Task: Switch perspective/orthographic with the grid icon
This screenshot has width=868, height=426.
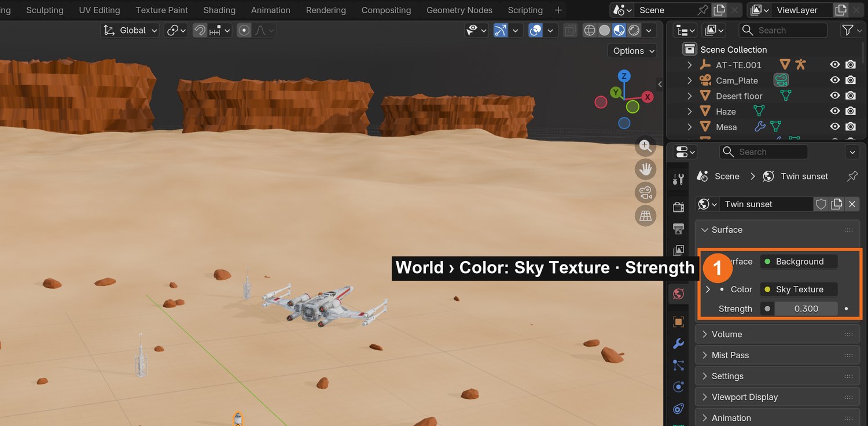Action: tap(645, 216)
